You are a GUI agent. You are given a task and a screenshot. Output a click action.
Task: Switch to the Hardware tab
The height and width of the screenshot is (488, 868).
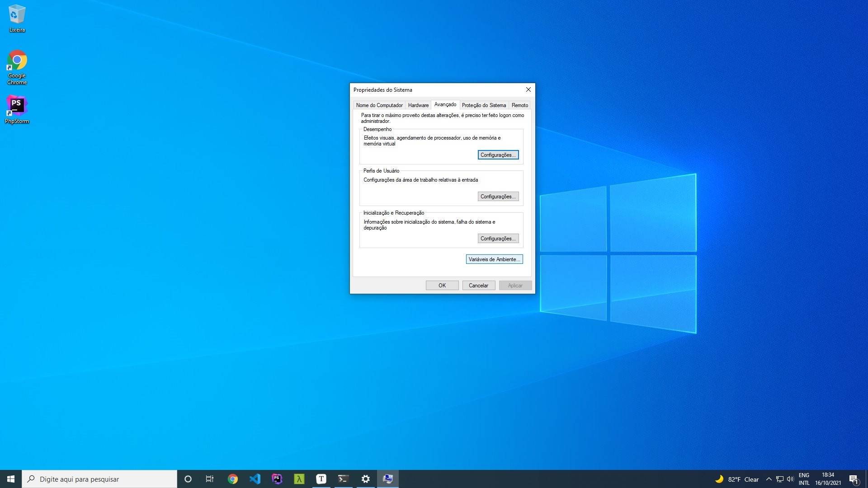point(418,105)
